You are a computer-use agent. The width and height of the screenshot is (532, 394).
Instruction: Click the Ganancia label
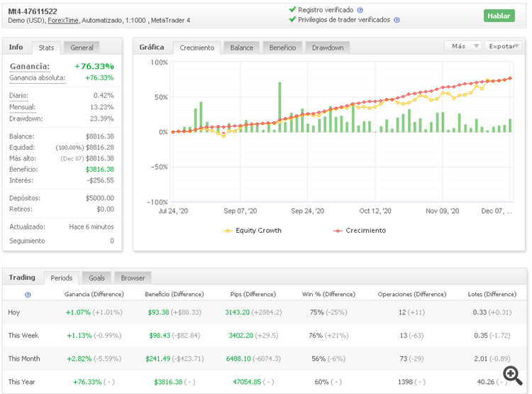click(30, 66)
